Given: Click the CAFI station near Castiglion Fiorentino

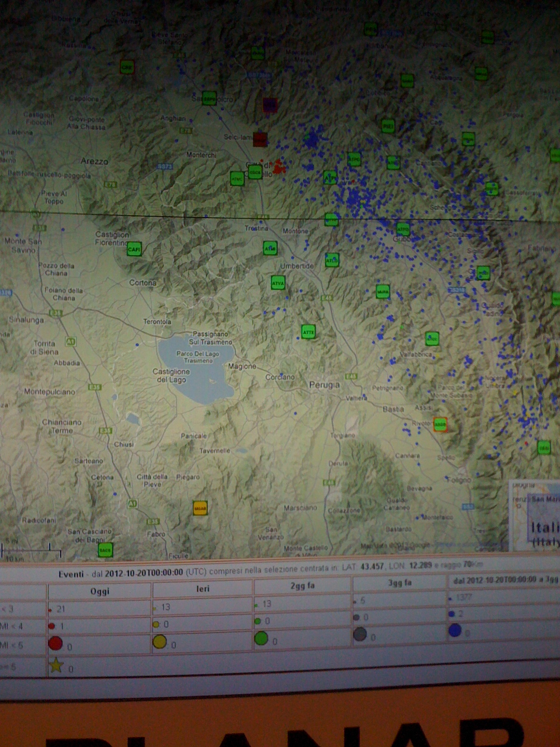Looking at the screenshot, I should pyautogui.click(x=134, y=249).
